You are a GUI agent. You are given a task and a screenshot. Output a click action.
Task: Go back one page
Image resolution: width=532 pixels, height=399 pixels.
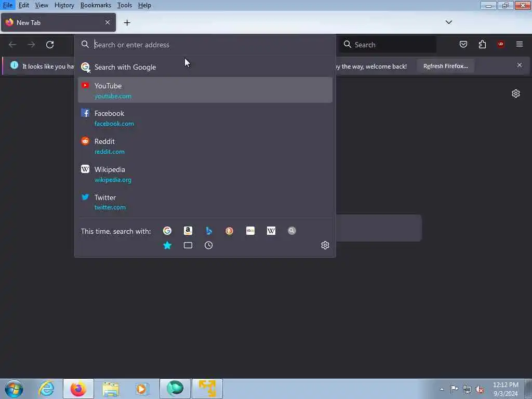pyautogui.click(x=12, y=45)
